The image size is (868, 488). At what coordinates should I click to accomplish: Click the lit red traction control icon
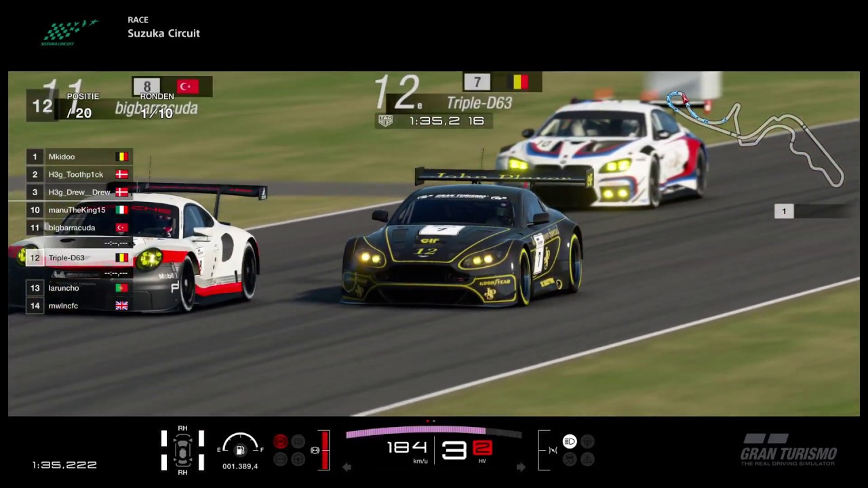coord(280,442)
